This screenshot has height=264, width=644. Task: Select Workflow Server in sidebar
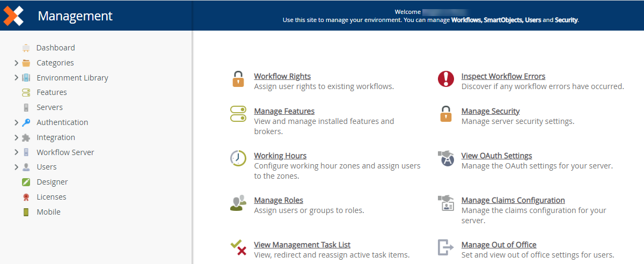pyautogui.click(x=65, y=152)
